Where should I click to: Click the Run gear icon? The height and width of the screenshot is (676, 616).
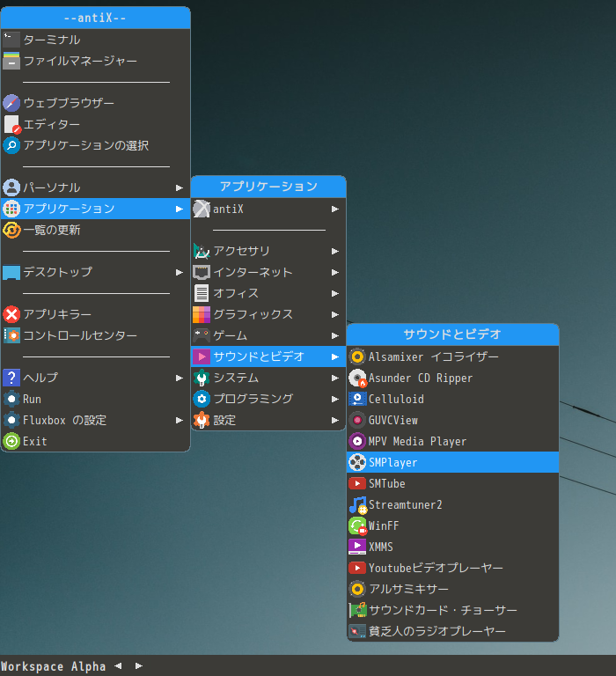(11, 399)
